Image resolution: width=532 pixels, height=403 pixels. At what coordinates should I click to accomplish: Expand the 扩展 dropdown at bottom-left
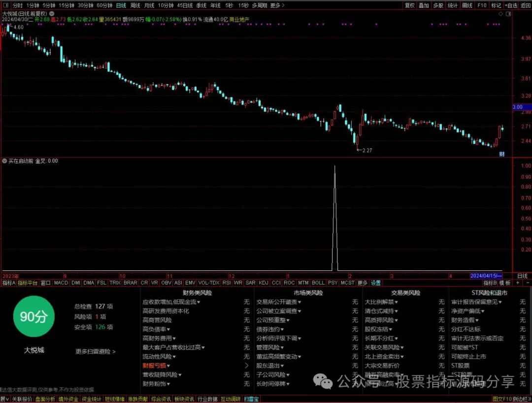click(x=4, y=399)
